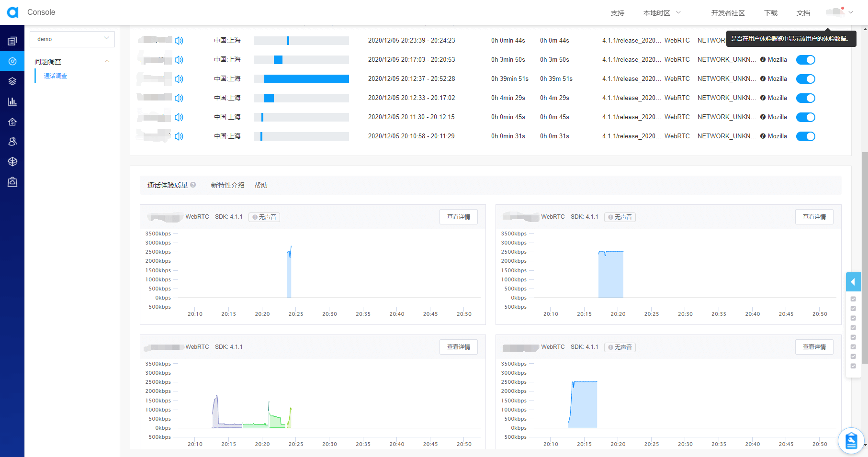Click help question mark beside 通话体验质量
The image size is (868, 457).
(x=193, y=185)
